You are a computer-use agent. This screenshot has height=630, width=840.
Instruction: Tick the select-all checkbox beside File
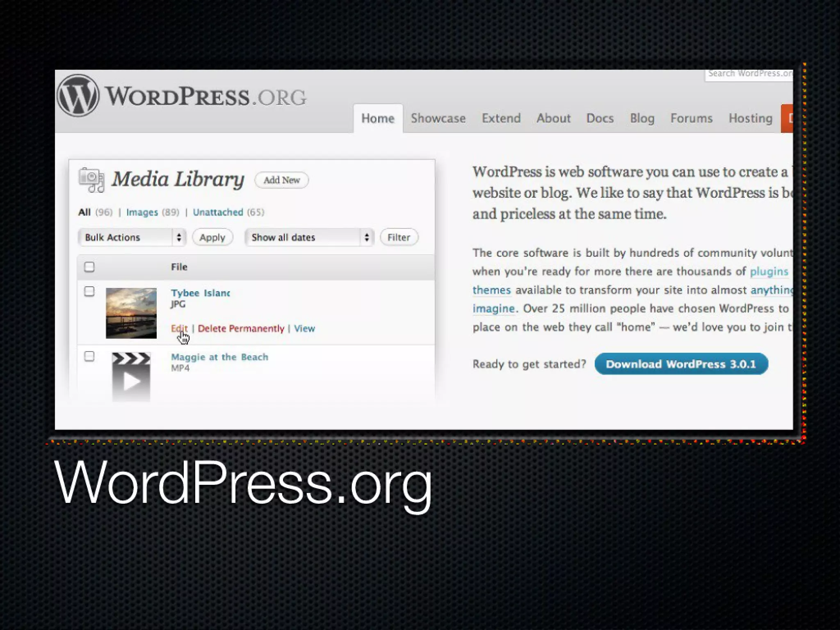[89, 267]
